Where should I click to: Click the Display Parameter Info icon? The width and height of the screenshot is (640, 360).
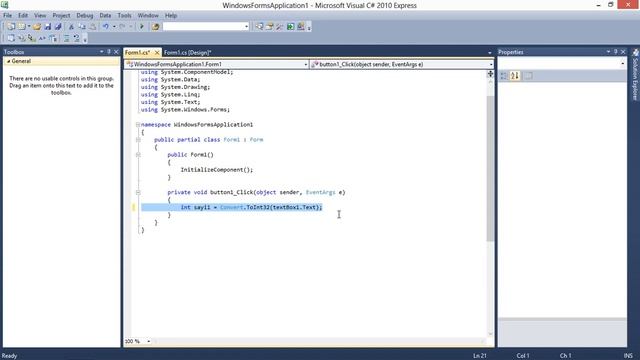tap(21, 38)
